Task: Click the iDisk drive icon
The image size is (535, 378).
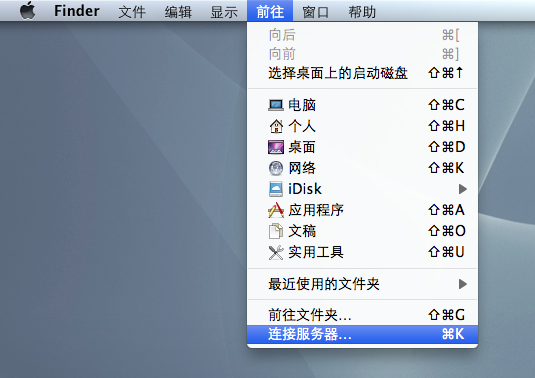Action: click(276, 189)
